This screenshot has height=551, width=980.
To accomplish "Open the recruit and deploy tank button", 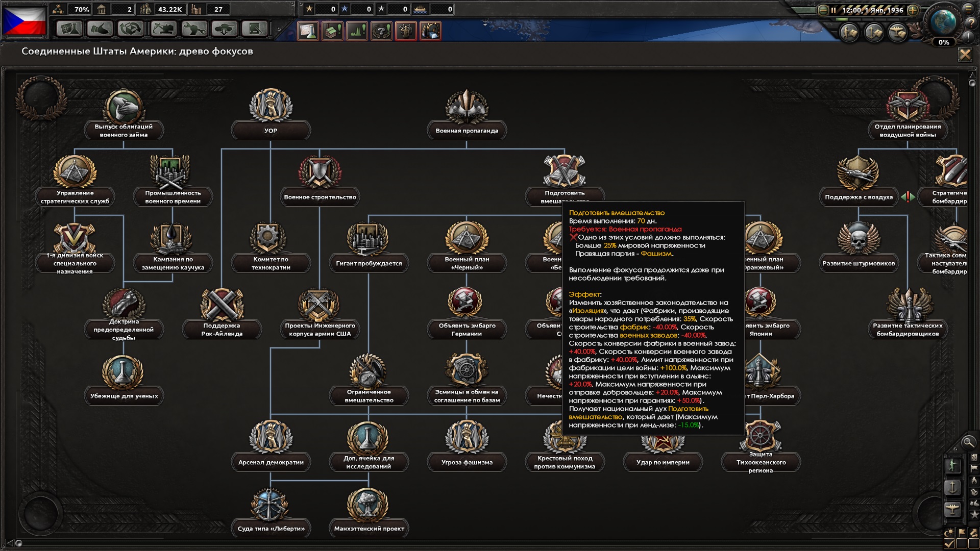I will (x=225, y=29).
